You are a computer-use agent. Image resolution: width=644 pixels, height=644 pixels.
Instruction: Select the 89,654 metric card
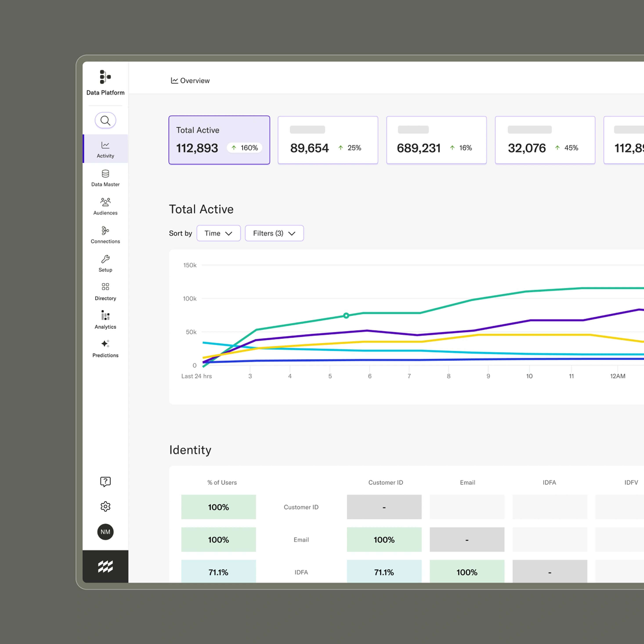(328, 140)
